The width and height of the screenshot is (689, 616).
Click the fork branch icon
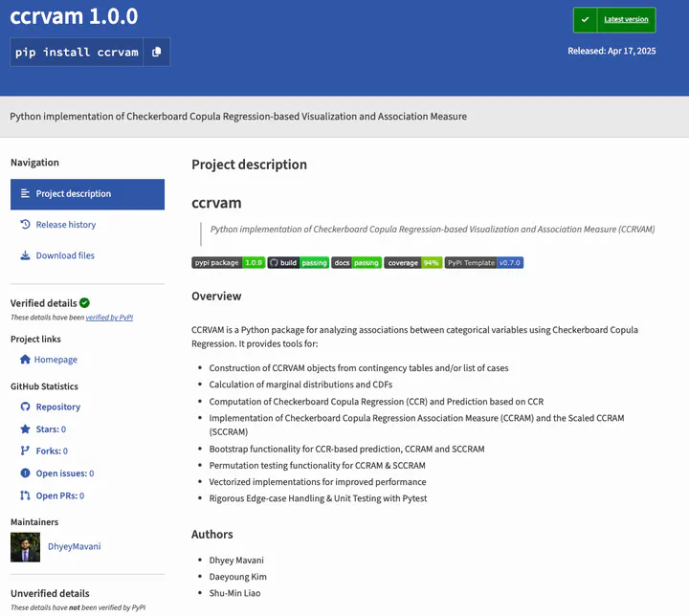click(25, 451)
